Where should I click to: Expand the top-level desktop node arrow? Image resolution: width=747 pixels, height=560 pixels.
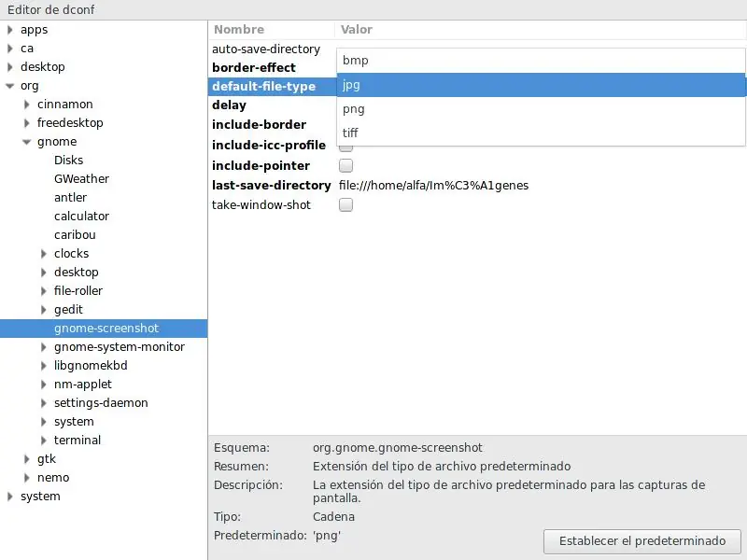[x=10, y=67]
